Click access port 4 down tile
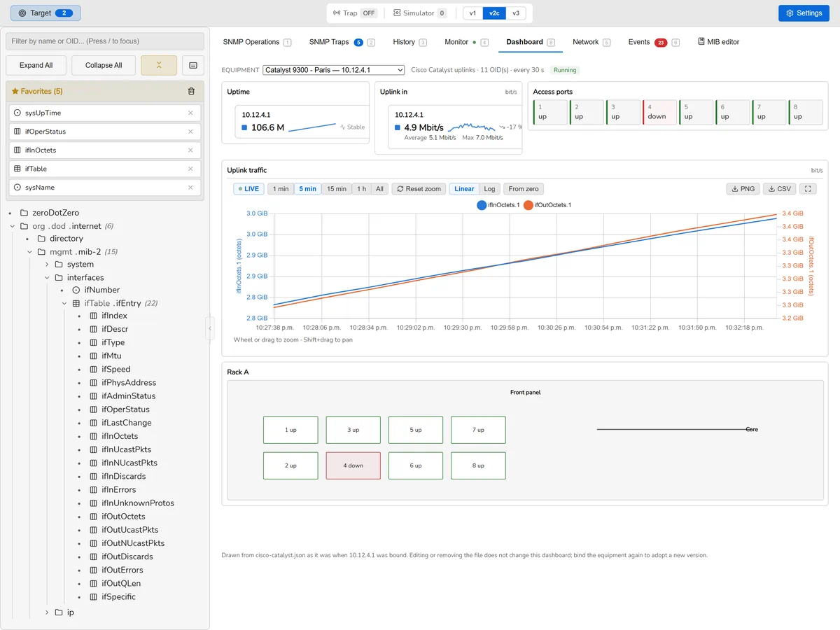This screenshot has width=840, height=630. coord(659,112)
